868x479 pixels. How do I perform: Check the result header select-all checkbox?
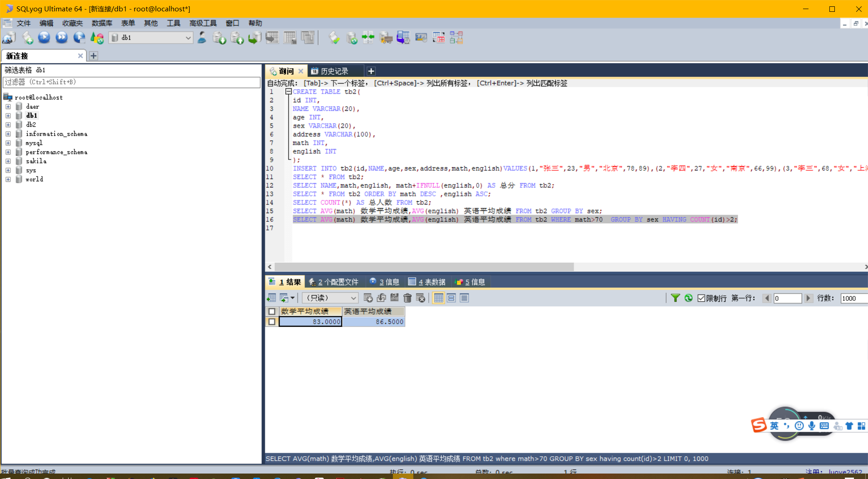[x=272, y=311]
